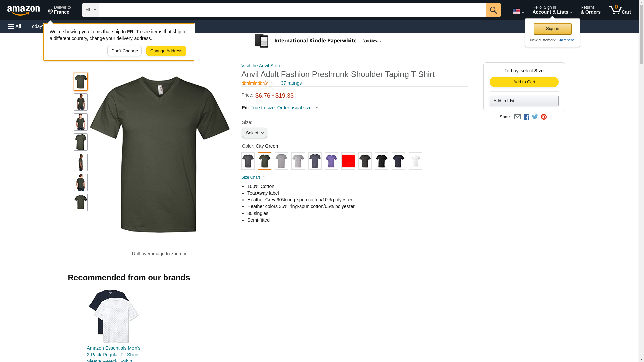Expand the star rating breakdown

(x=257, y=83)
